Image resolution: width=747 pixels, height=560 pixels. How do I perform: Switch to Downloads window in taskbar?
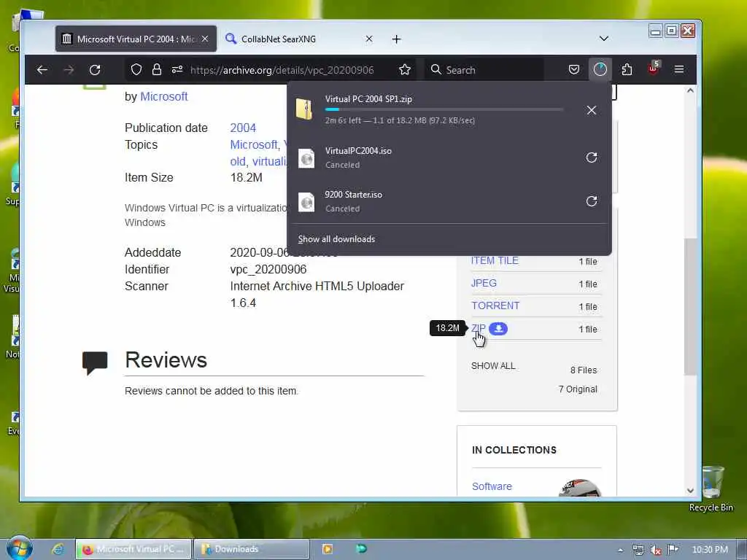(x=252, y=549)
